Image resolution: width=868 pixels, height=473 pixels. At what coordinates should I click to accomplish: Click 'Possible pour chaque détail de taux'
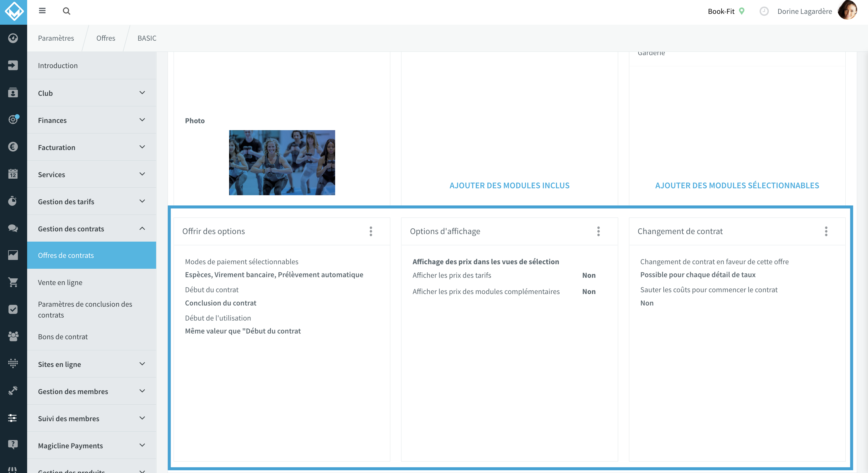[x=697, y=274]
